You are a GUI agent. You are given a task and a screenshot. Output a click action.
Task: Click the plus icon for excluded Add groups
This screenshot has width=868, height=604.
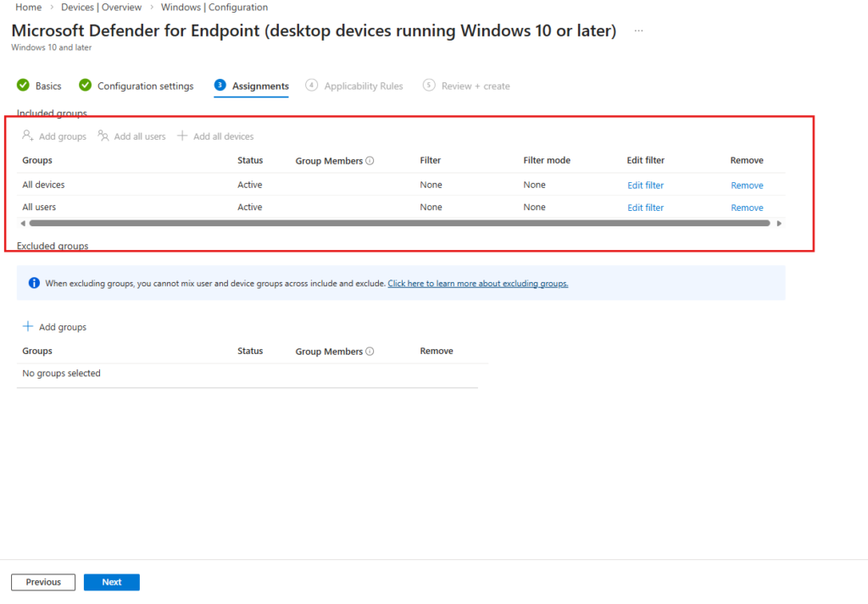[28, 327]
